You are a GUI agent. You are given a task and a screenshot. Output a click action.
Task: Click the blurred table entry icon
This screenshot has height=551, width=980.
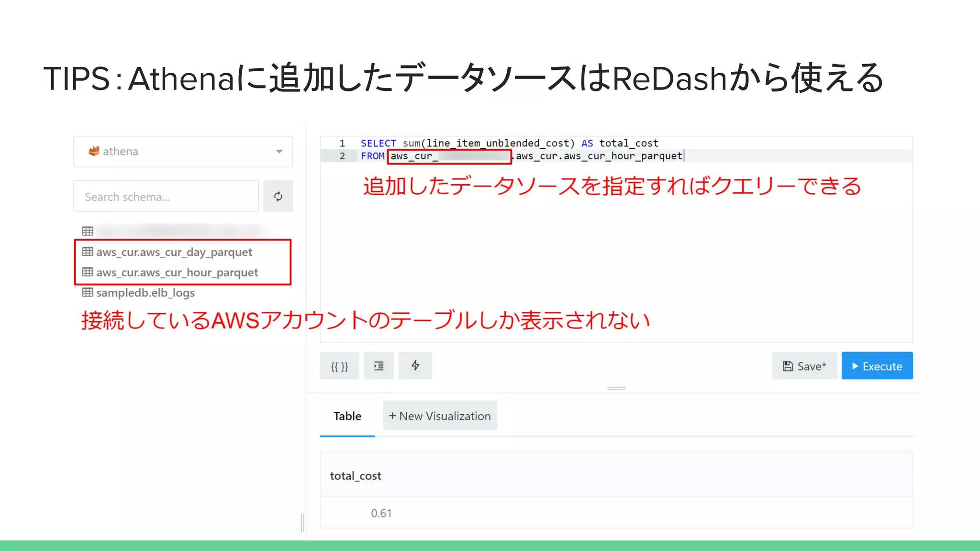[x=88, y=231]
